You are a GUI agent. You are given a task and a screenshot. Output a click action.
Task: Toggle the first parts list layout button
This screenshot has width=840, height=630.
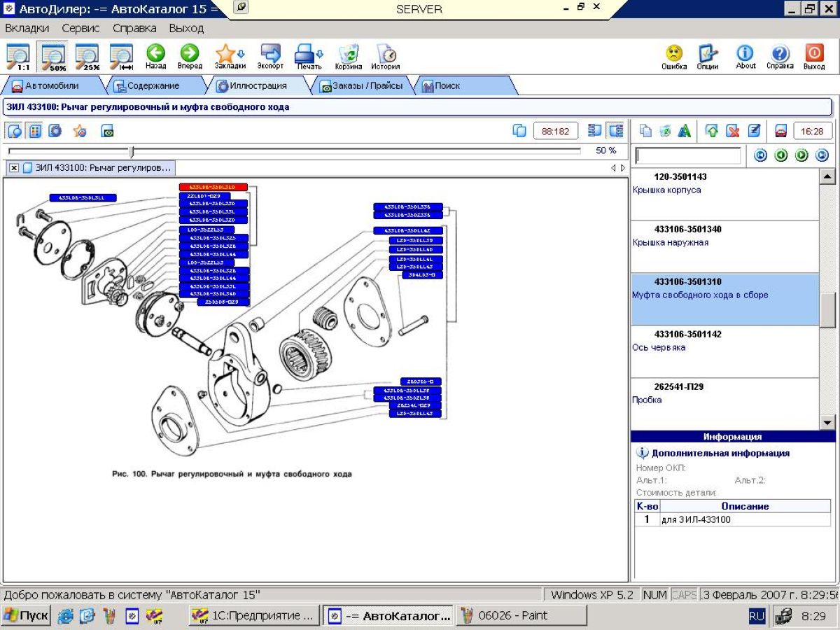pos(595,131)
